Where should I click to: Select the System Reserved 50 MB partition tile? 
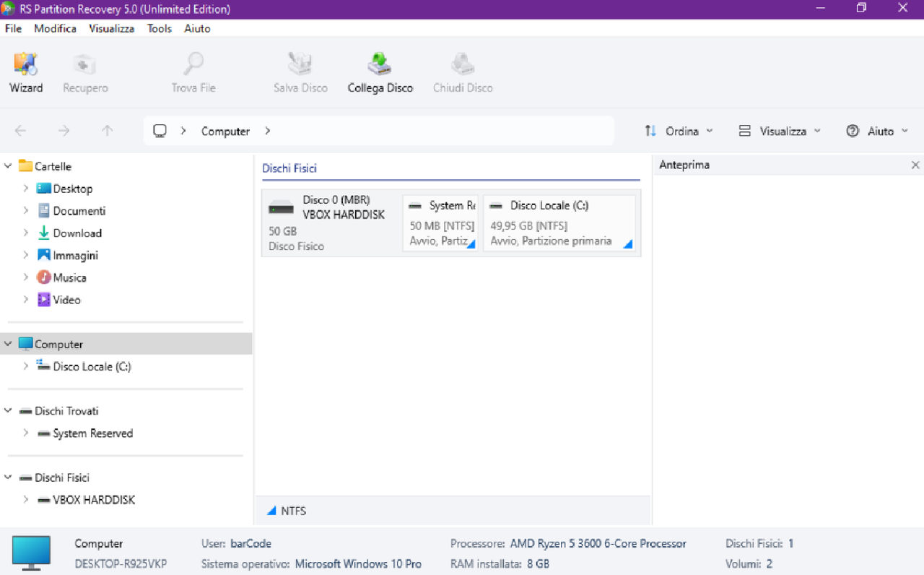[x=440, y=223]
